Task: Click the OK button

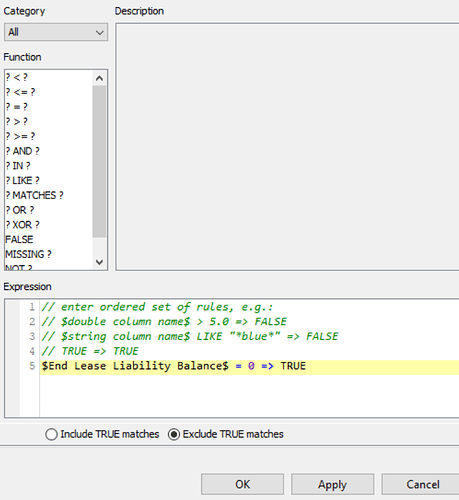Action: [x=242, y=484]
